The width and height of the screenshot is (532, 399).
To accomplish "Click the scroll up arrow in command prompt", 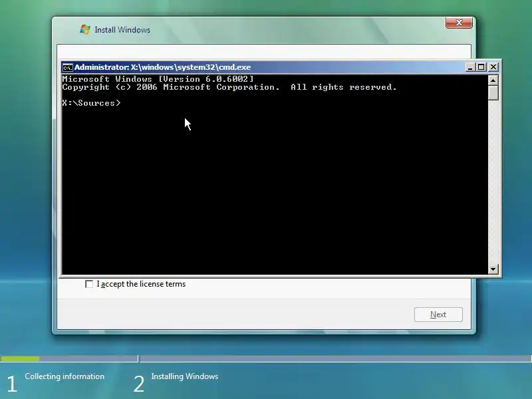I will (x=493, y=80).
